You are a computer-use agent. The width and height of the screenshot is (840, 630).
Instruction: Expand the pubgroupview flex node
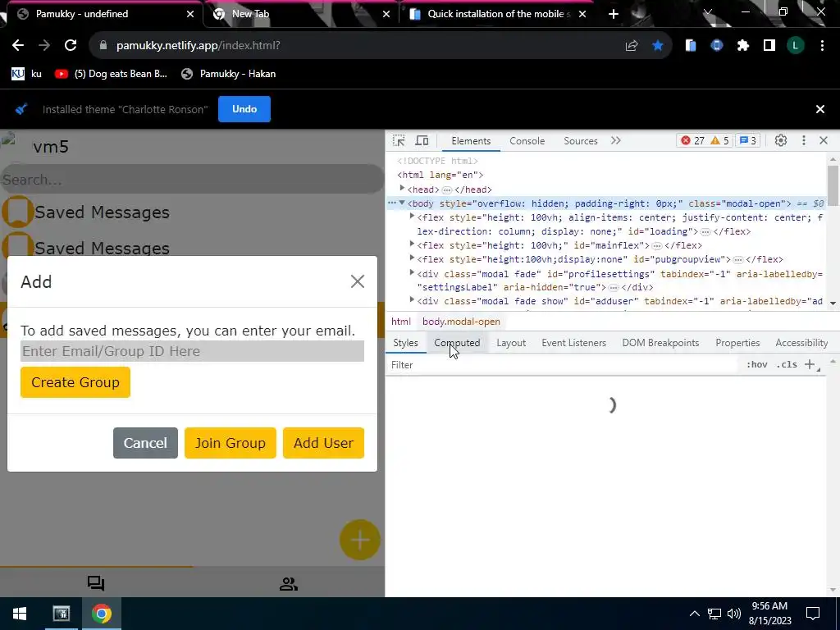pyautogui.click(x=412, y=258)
